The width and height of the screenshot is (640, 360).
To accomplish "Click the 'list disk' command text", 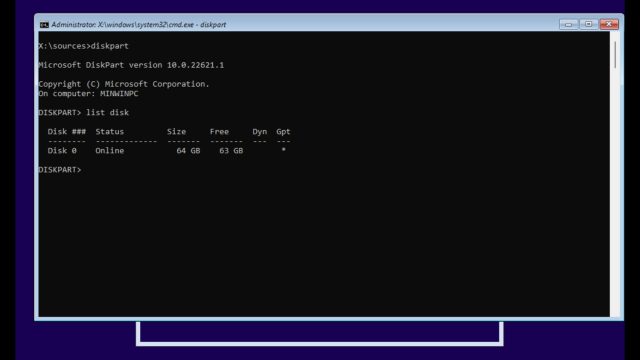I will point(107,113).
